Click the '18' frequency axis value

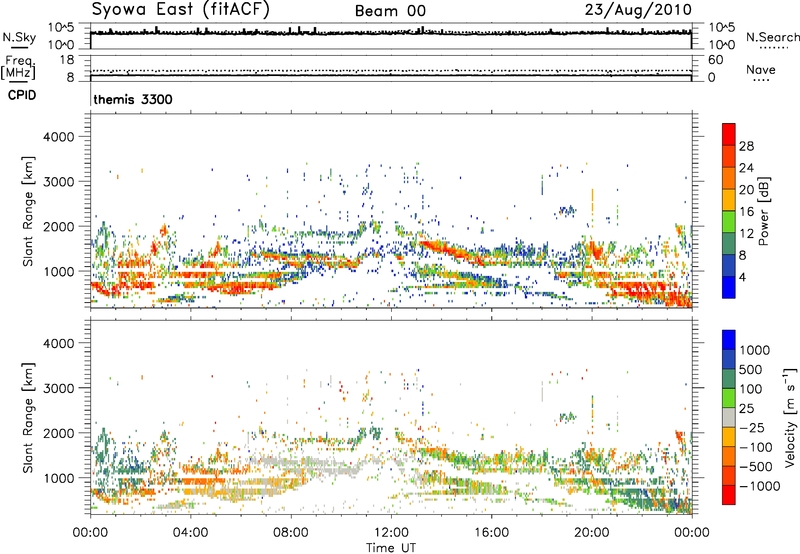pos(67,60)
